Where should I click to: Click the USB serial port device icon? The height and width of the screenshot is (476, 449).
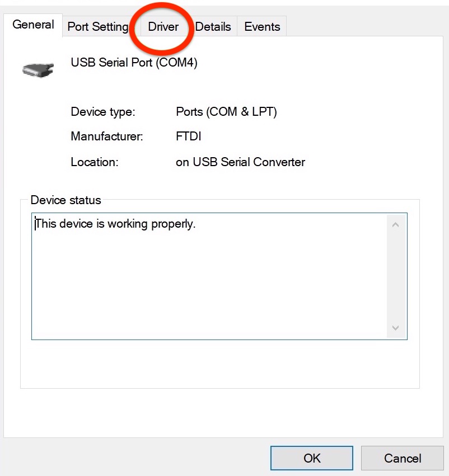(38, 70)
